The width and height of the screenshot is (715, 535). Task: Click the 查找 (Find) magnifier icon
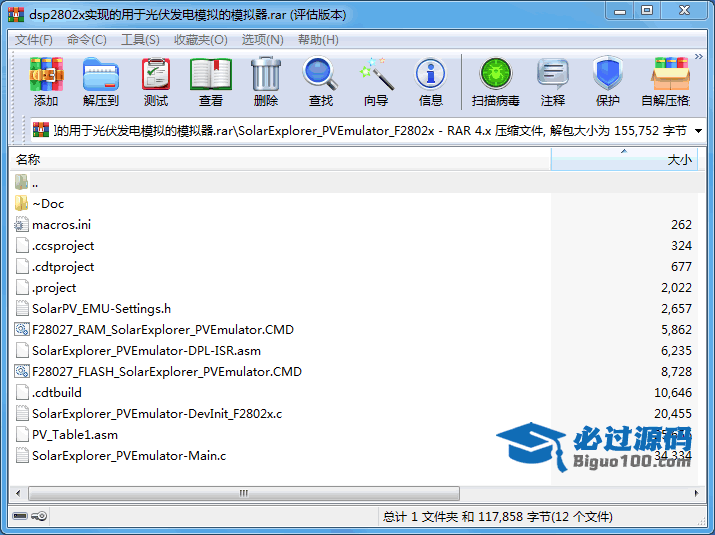(x=321, y=81)
